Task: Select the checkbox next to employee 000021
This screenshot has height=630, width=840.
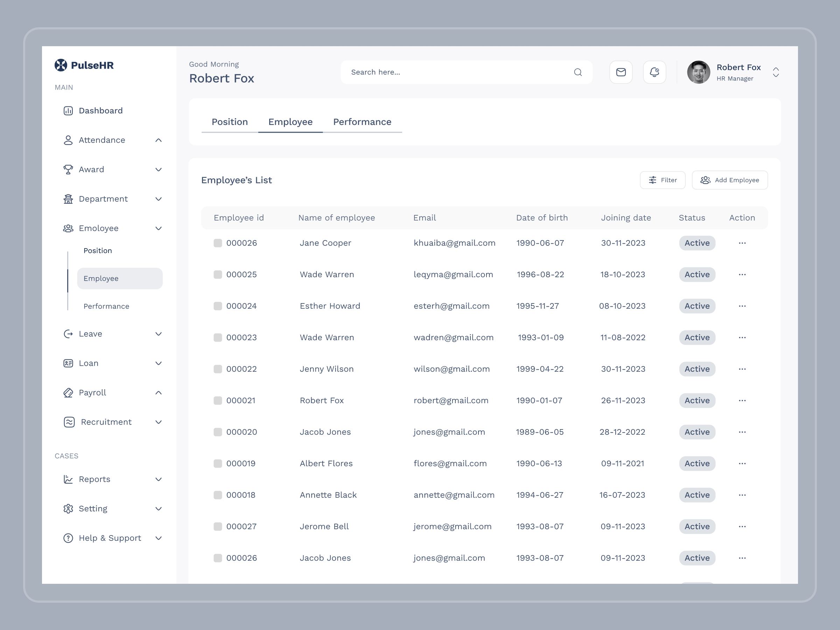Action: (218, 400)
